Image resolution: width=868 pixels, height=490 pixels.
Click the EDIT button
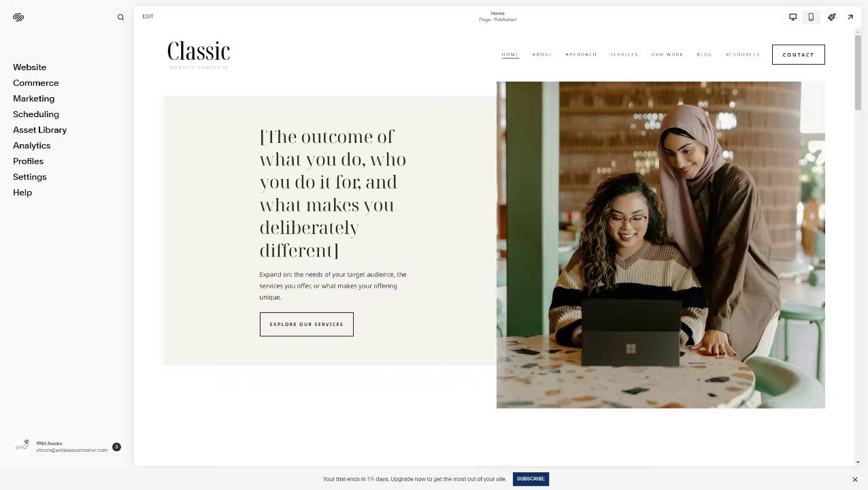(x=148, y=16)
